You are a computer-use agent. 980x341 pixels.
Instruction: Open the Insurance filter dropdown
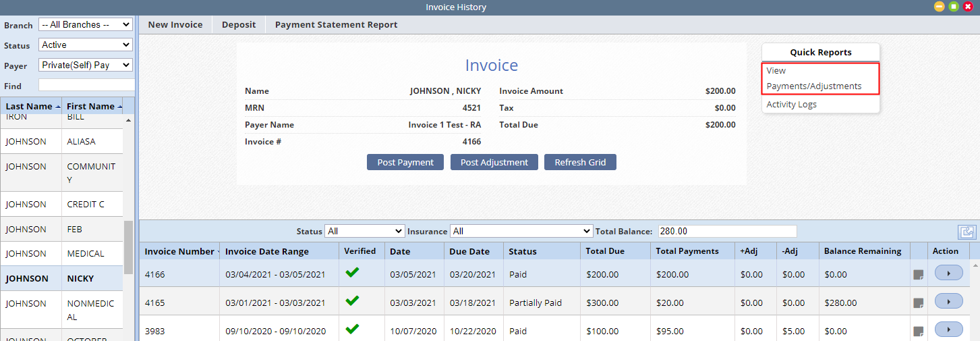(x=521, y=231)
